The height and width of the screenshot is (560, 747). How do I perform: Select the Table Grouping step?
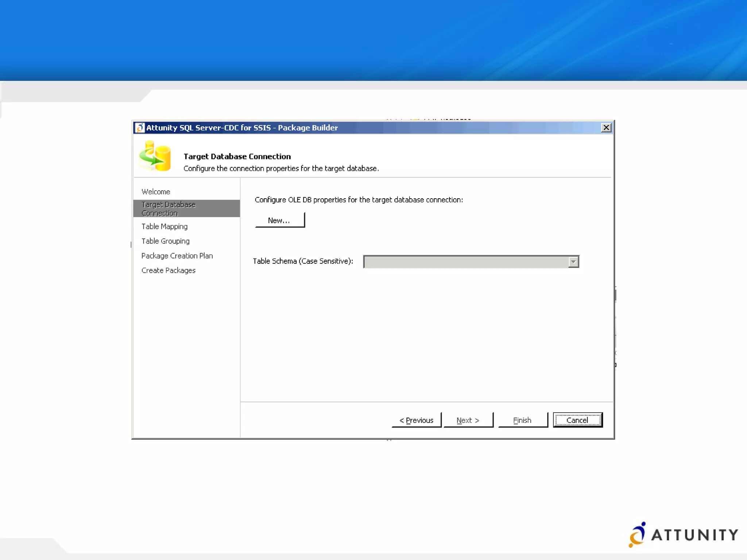coord(166,241)
